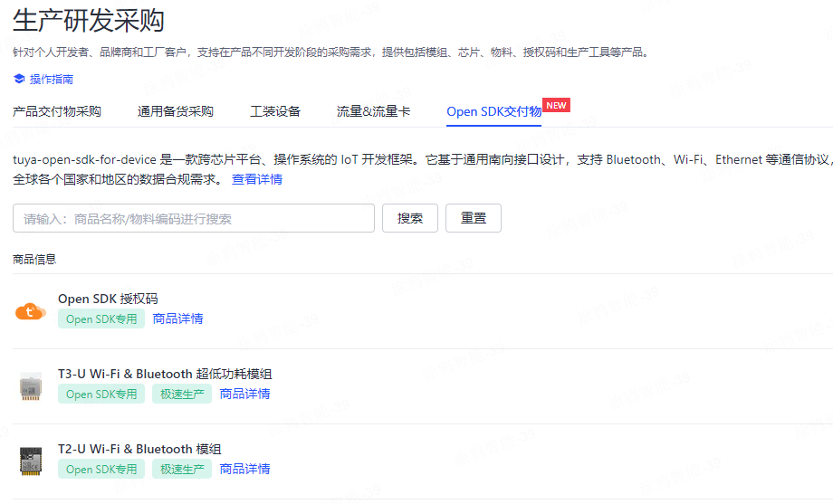Select the T2-U Wi-Fi & Bluetooth 模组 title
This screenshot has width=833, height=504.
[x=139, y=450]
